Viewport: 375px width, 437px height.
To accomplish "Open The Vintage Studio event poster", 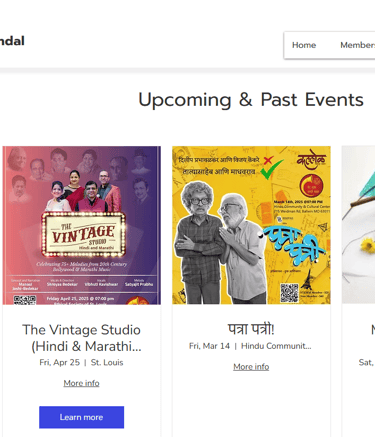I will coord(82,225).
